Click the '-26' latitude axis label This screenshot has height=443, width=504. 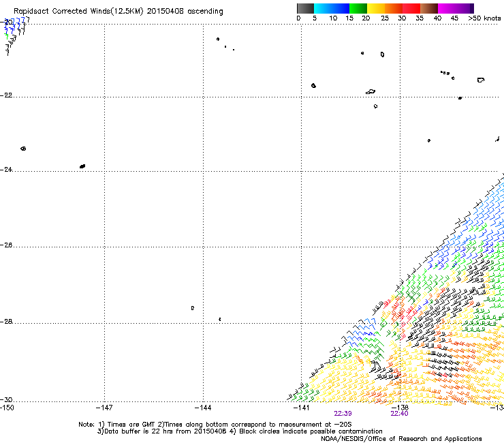pyautogui.click(x=6, y=245)
